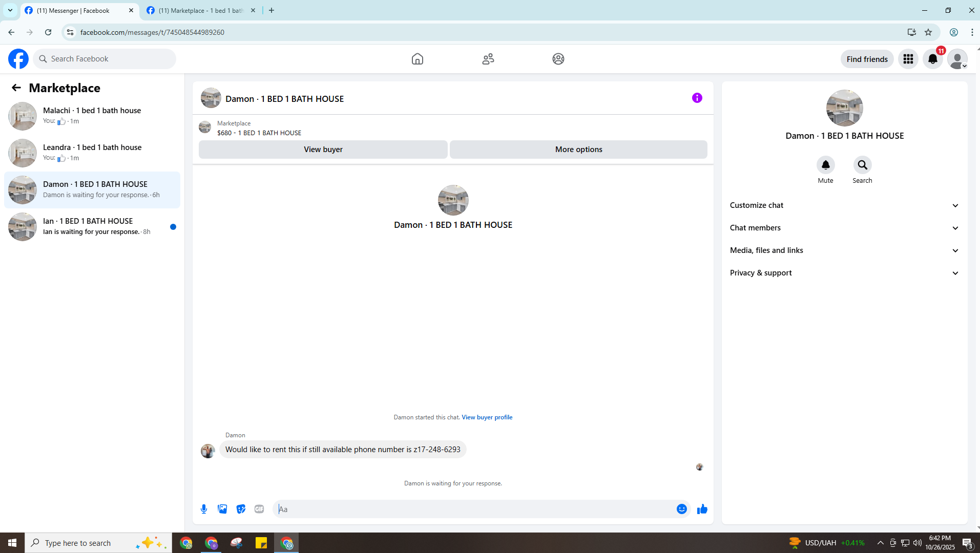The width and height of the screenshot is (980, 553).
Task: Expand Media, files and links section
Action: tap(844, 250)
